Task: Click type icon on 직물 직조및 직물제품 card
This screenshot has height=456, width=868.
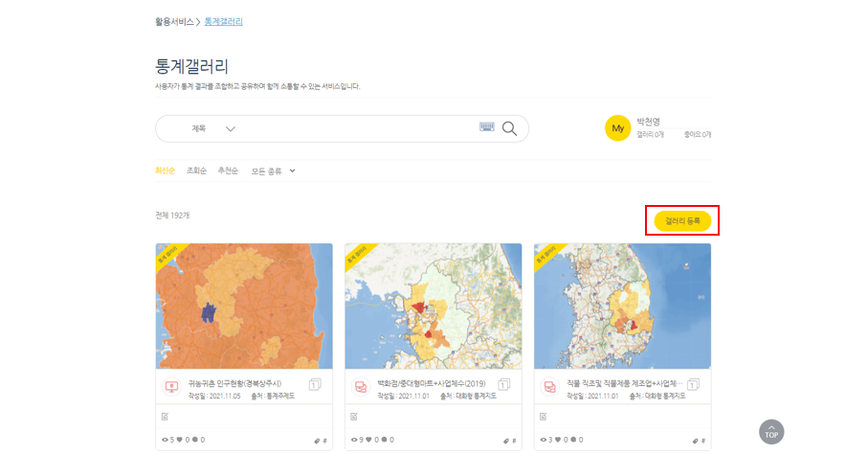Action: (x=550, y=386)
